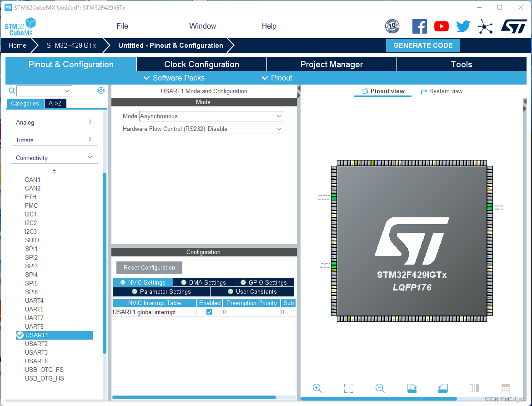Click the scroll-up arrows above CAN1
This screenshot has height=406, width=532.
click(x=54, y=171)
